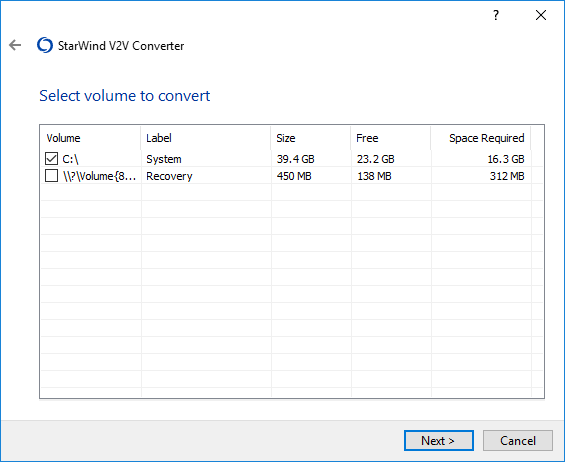Check the Recovery volume checkbox
Screen dimensions: 565x462
click(x=52, y=176)
